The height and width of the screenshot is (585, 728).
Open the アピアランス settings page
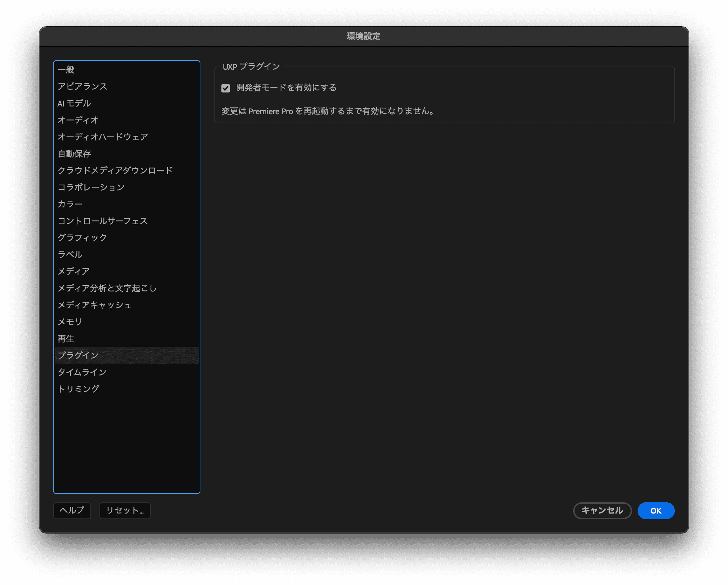[83, 86]
